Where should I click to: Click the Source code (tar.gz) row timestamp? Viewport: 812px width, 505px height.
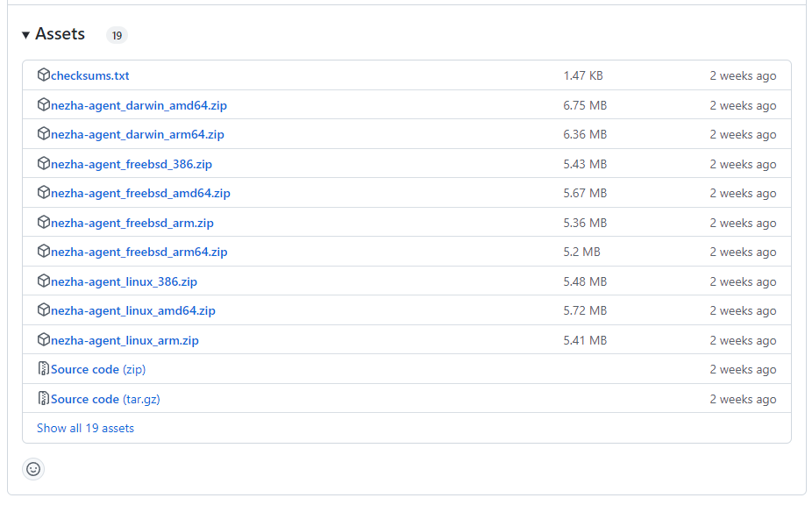click(x=743, y=400)
